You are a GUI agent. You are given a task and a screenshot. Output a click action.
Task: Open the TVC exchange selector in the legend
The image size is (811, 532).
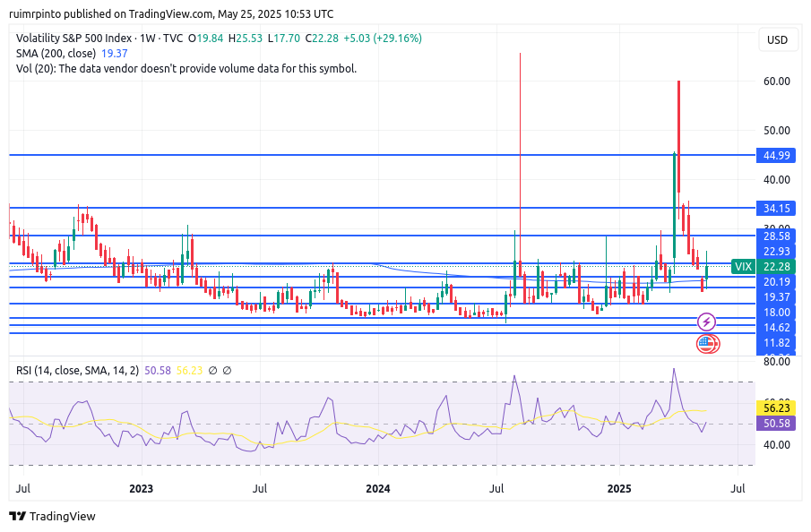pyautogui.click(x=172, y=39)
